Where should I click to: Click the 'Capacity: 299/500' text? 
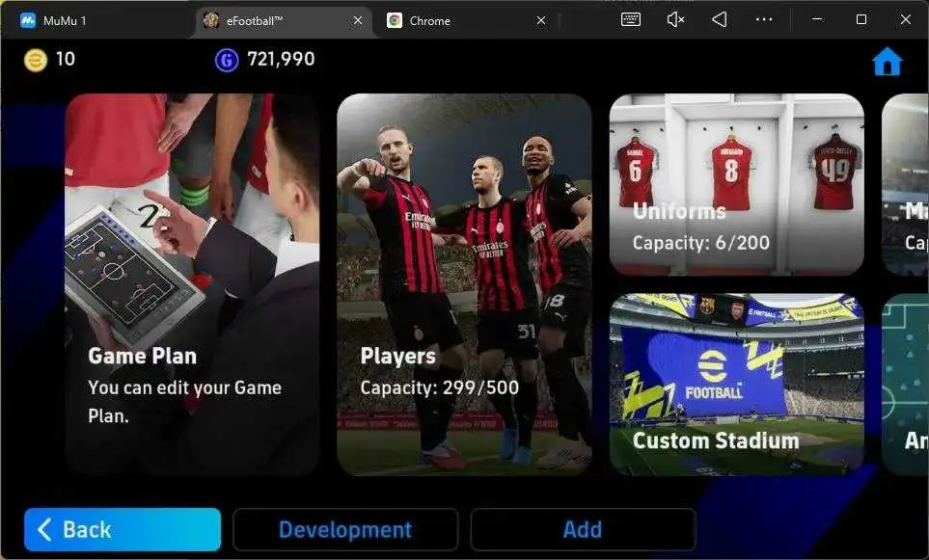click(x=440, y=387)
